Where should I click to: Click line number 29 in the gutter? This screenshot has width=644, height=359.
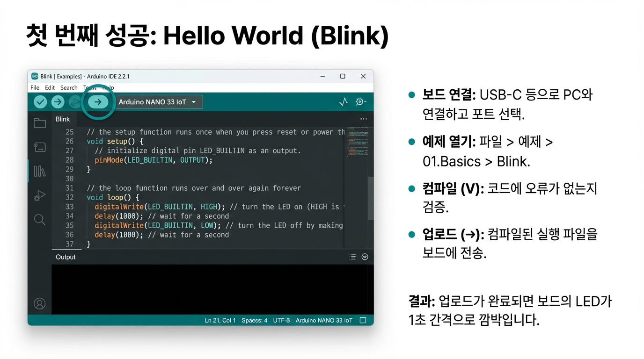(x=69, y=169)
